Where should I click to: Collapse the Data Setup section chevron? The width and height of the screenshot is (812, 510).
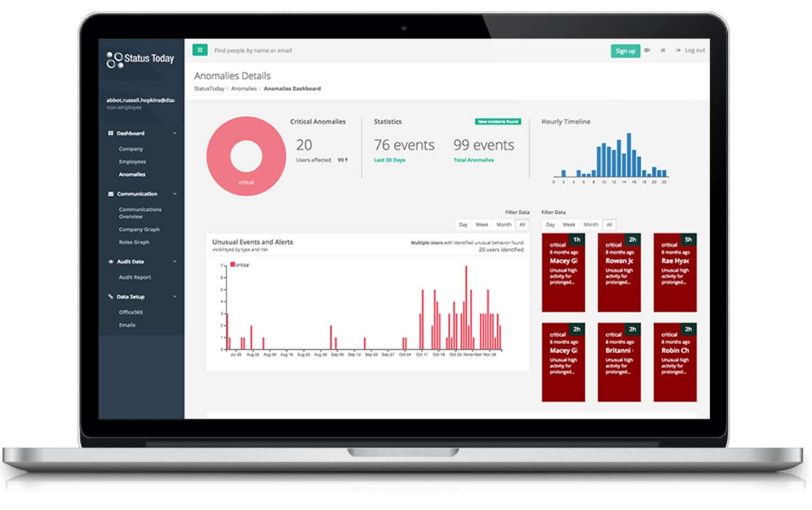point(174,297)
